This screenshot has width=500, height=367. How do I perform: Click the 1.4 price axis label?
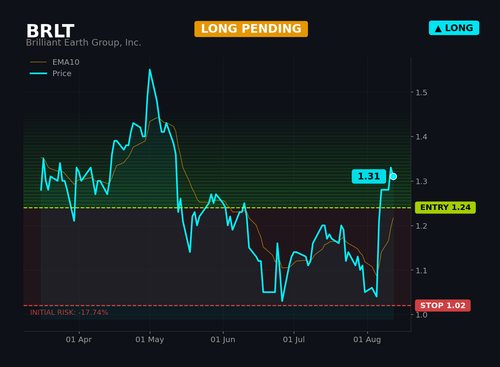(x=421, y=137)
